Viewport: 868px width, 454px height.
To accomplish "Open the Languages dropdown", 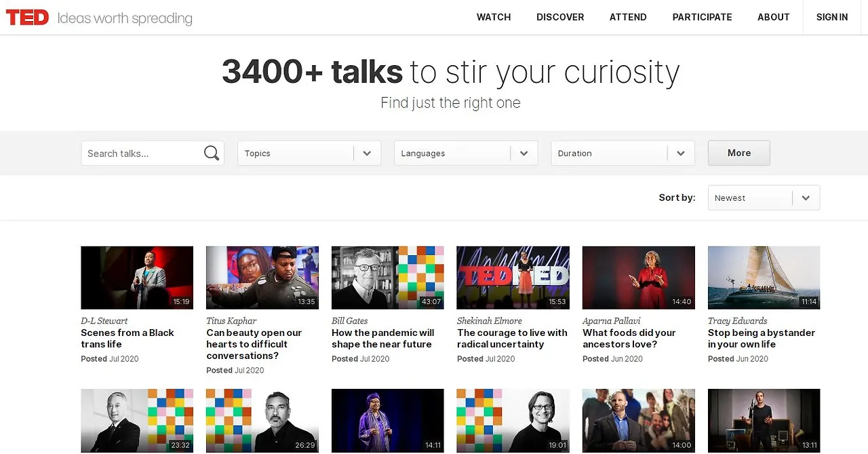I will click(466, 153).
